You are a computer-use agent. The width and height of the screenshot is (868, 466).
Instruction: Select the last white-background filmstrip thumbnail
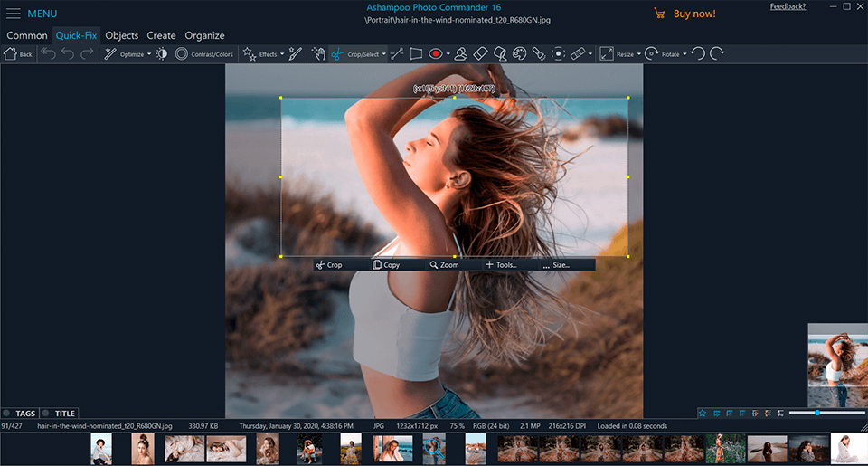coord(849,449)
